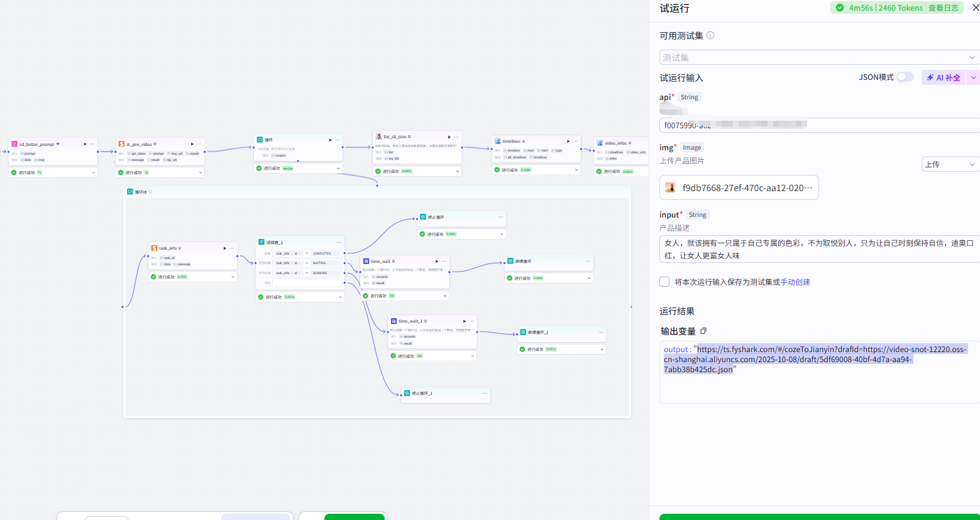Open the 测试集 dropdown
980x520 pixels.
(x=819, y=57)
